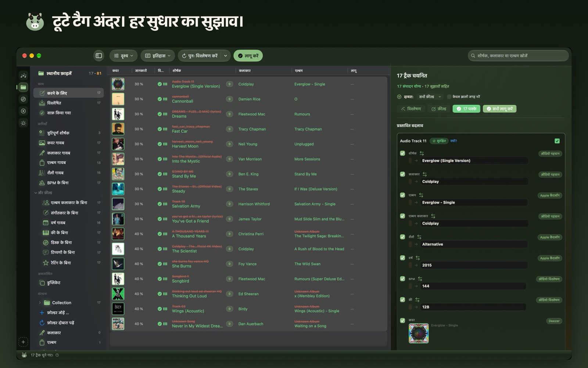588x368 pixels.
Task: Click the count badge on Dreams row
Action: coord(229,114)
